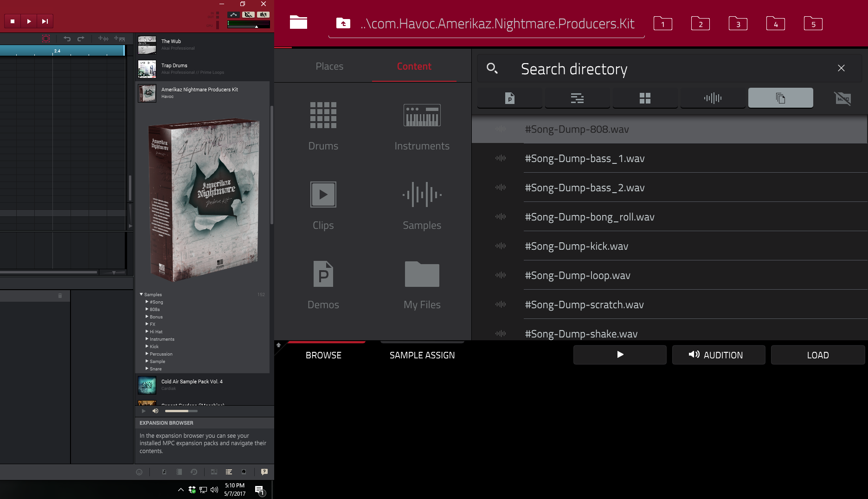868x499 pixels.
Task: Click the play-from-start transport button
Action: [x=45, y=21]
